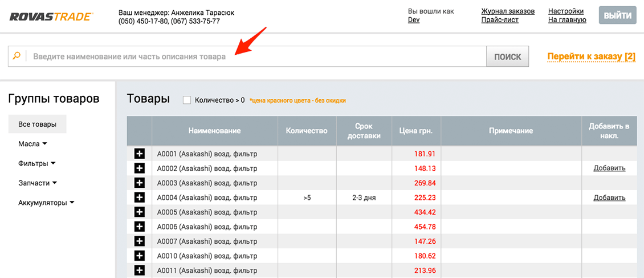
Task: Expand row A0010 with plus icon
Action: tap(140, 256)
